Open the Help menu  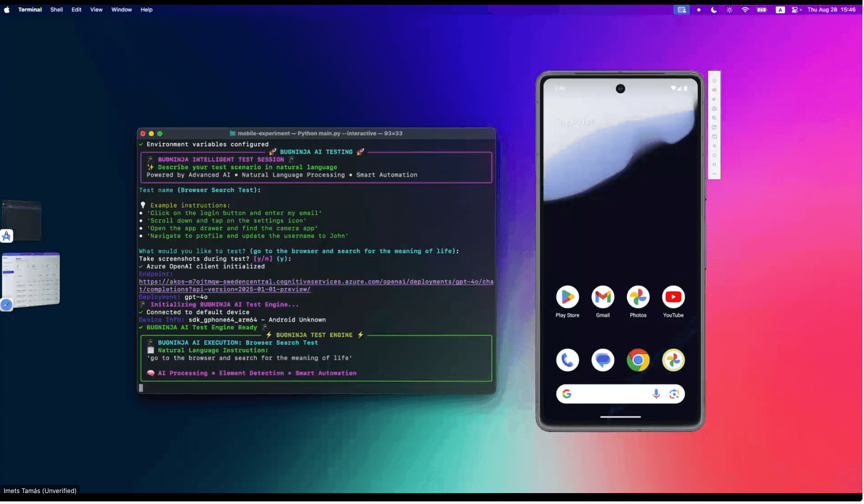[147, 10]
